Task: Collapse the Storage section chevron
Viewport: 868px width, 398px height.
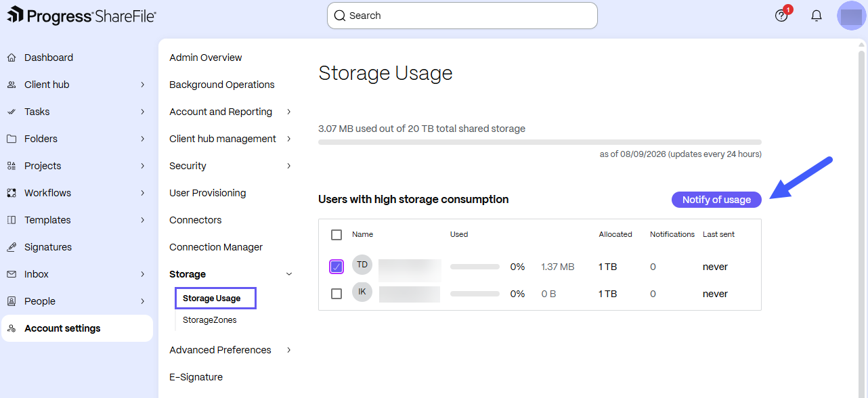Action: coord(289,274)
